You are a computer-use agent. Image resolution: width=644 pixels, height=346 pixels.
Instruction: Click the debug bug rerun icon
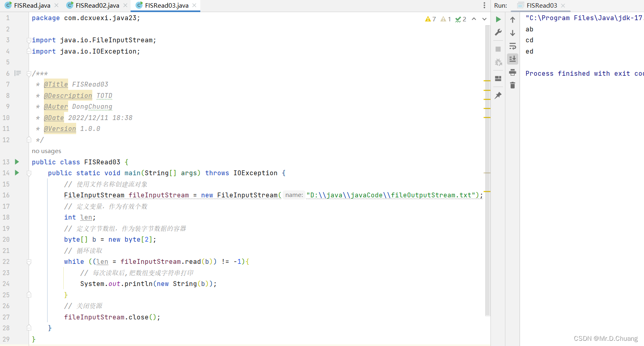point(498,62)
